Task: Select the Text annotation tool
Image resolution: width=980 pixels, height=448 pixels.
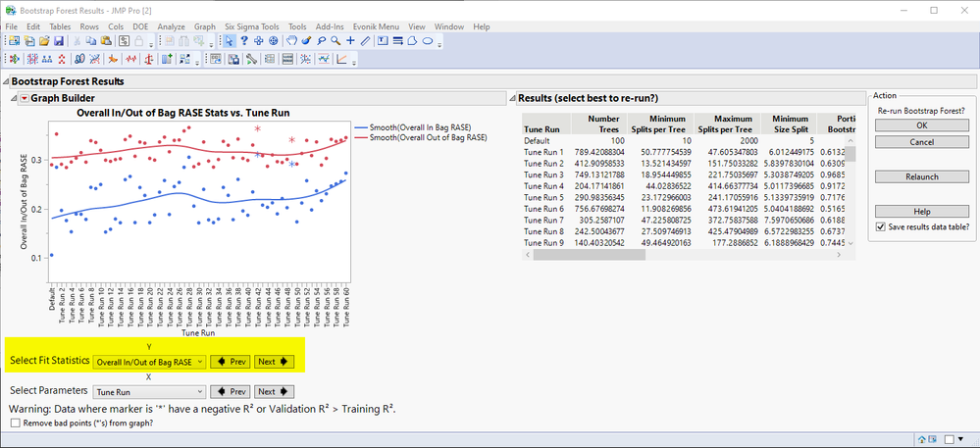Action: (384, 41)
